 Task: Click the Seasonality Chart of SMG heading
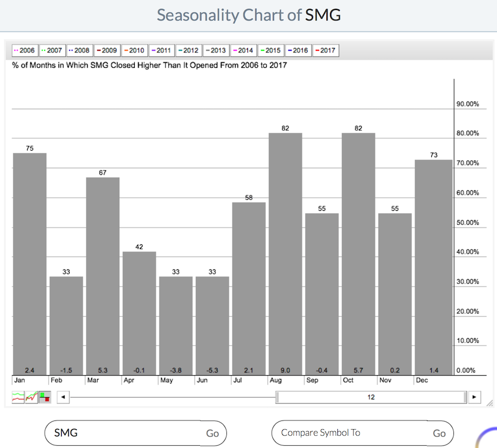(249, 15)
